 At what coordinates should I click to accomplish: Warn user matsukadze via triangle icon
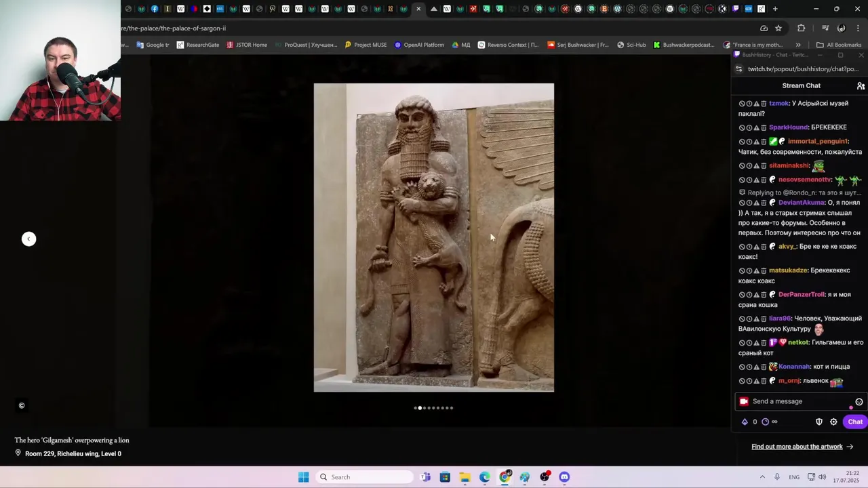756,270
